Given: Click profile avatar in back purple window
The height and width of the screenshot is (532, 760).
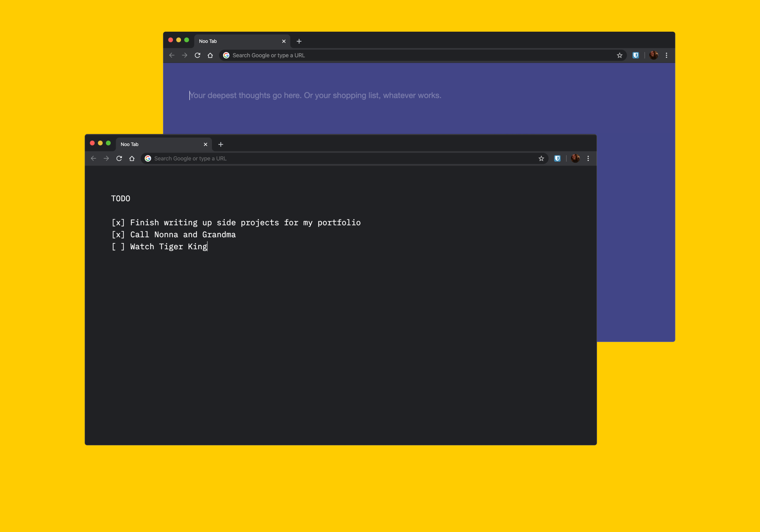Looking at the screenshot, I should pyautogui.click(x=654, y=55).
